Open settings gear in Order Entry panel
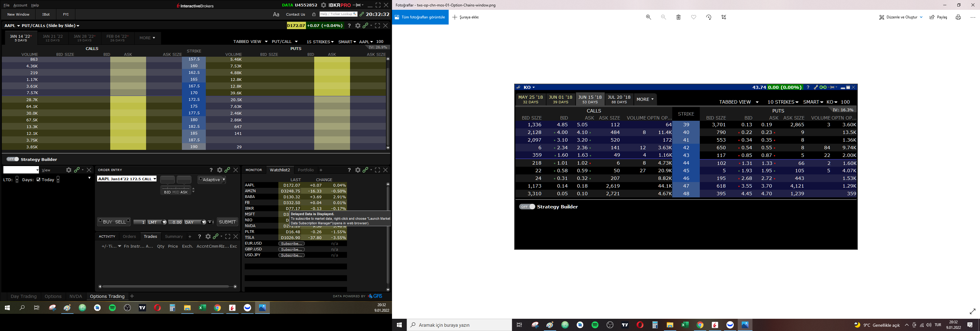 220,170
